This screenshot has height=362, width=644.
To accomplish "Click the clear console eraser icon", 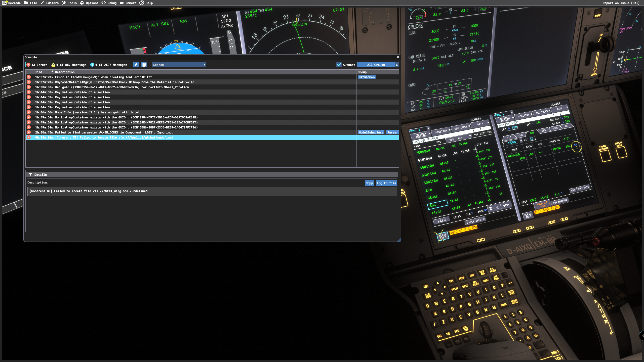I will click(x=136, y=65).
